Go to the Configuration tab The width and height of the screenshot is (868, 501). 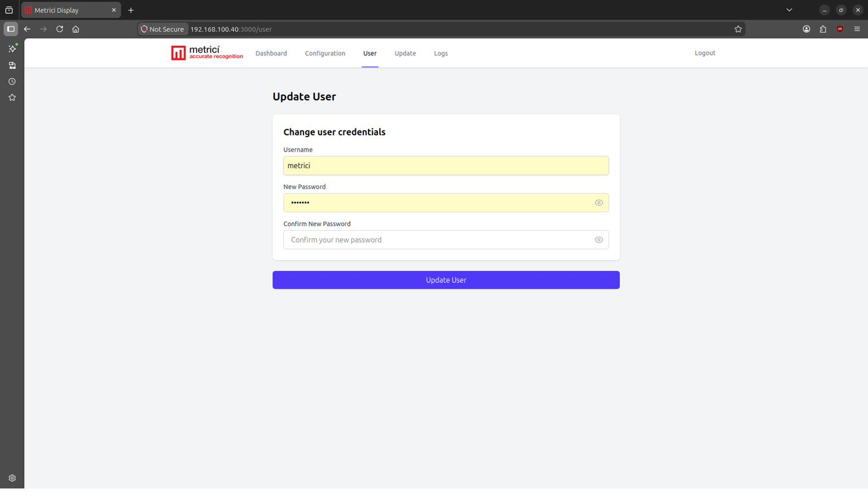[x=325, y=54]
